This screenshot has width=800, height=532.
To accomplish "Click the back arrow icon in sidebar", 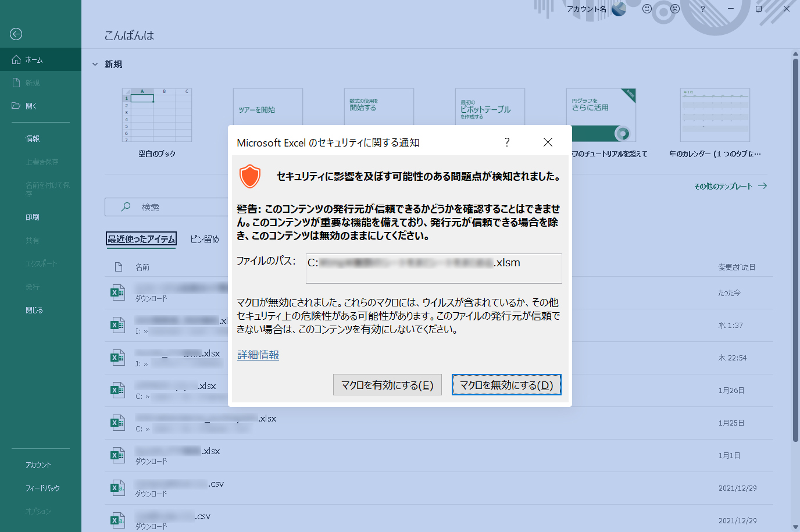I will 16,34.
